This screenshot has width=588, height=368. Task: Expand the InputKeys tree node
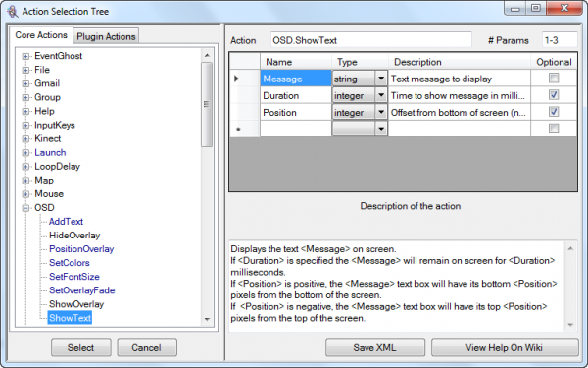[x=25, y=125]
